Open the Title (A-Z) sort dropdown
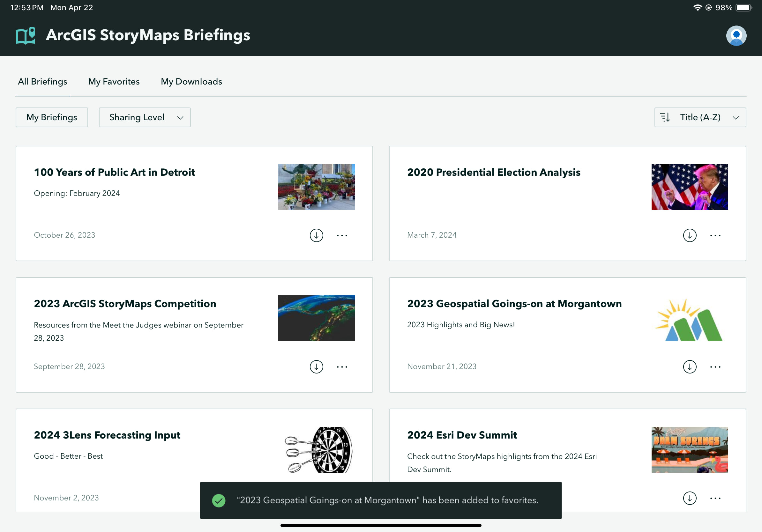762x532 pixels. click(700, 117)
